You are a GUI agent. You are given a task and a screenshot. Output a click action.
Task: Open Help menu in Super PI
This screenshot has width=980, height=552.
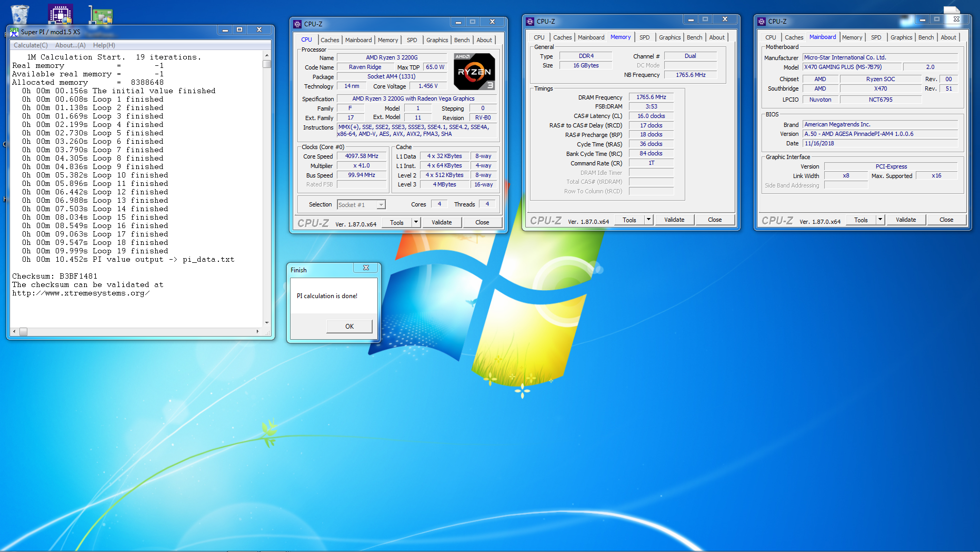pyautogui.click(x=104, y=45)
